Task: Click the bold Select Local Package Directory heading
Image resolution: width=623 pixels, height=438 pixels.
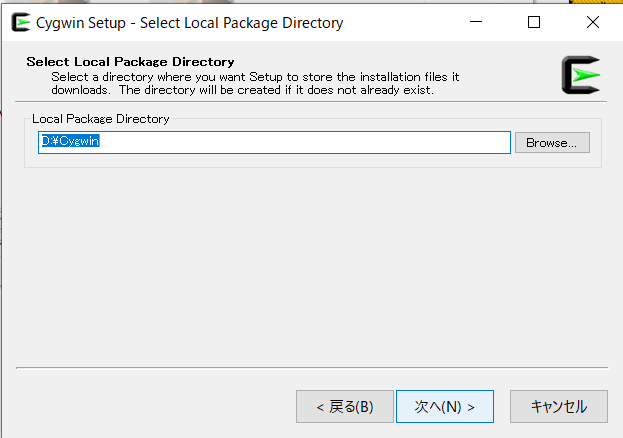Action: point(130,62)
